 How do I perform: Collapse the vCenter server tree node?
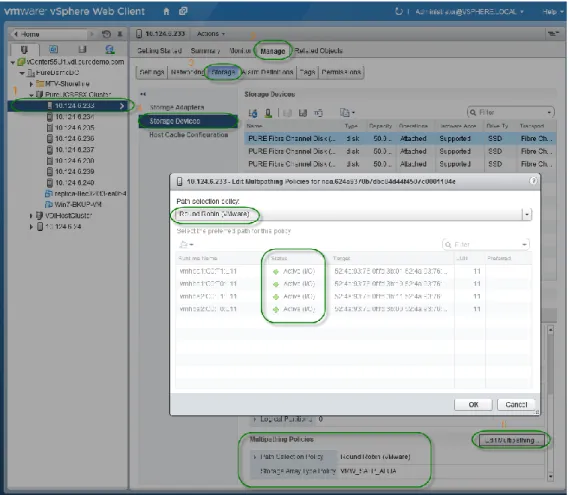13,62
